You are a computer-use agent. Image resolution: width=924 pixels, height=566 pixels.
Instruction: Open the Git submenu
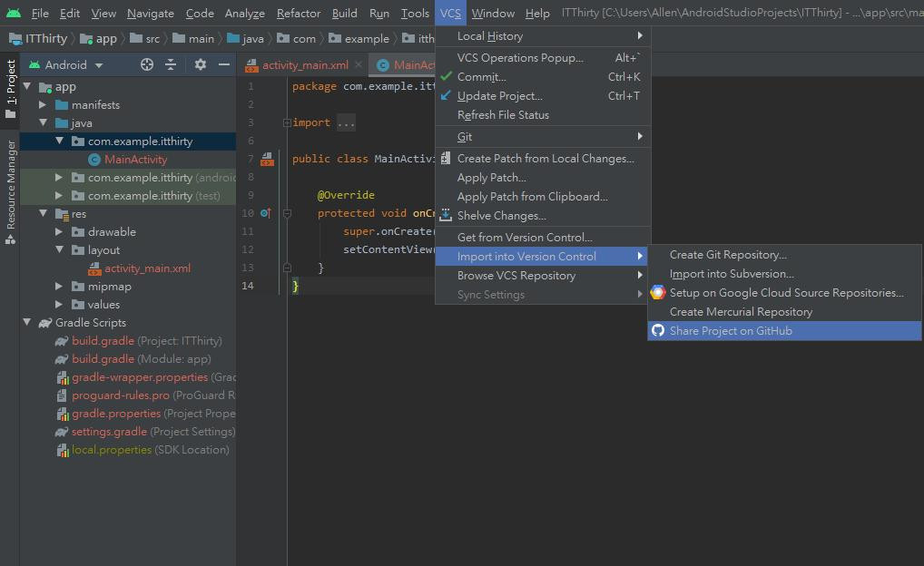pyautogui.click(x=543, y=137)
